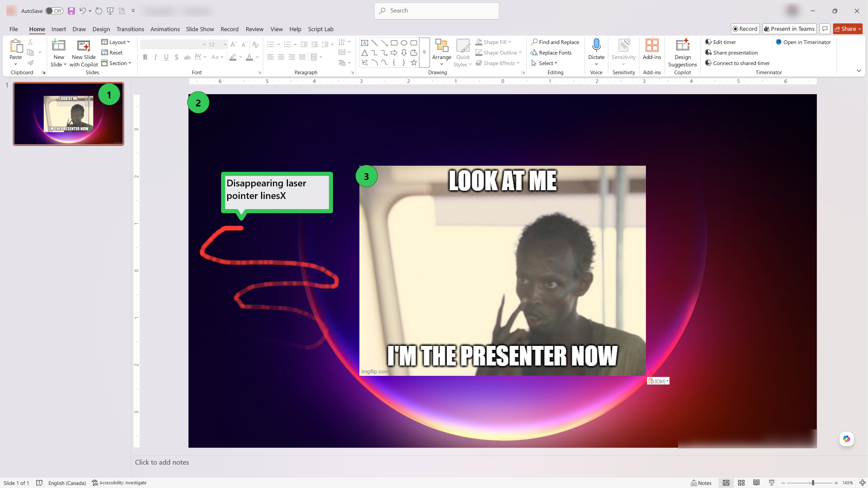Select the oval shape

click(404, 43)
